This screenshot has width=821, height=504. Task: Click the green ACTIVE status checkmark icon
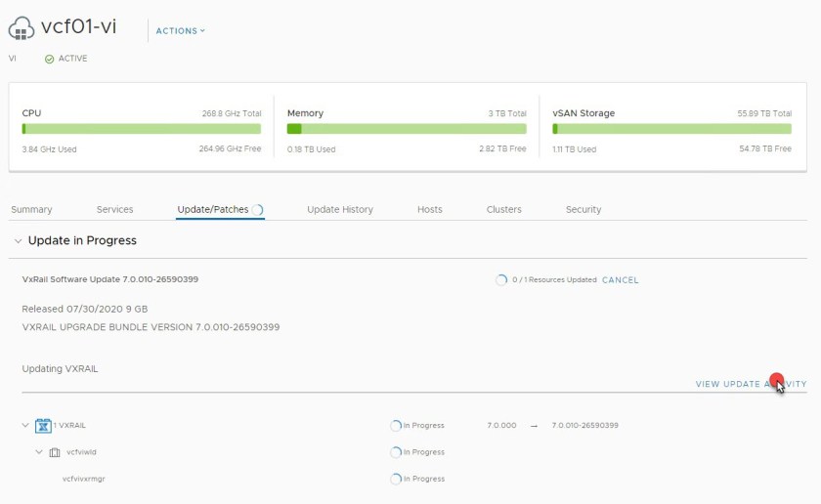pyautogui.click(x=49, y=59)
